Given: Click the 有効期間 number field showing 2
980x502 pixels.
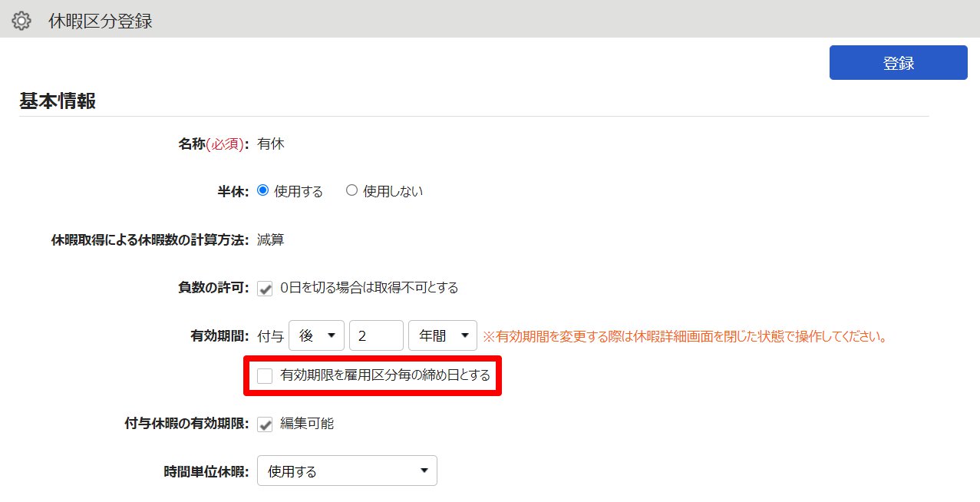Looking at the screenshot, I should 376,335.
